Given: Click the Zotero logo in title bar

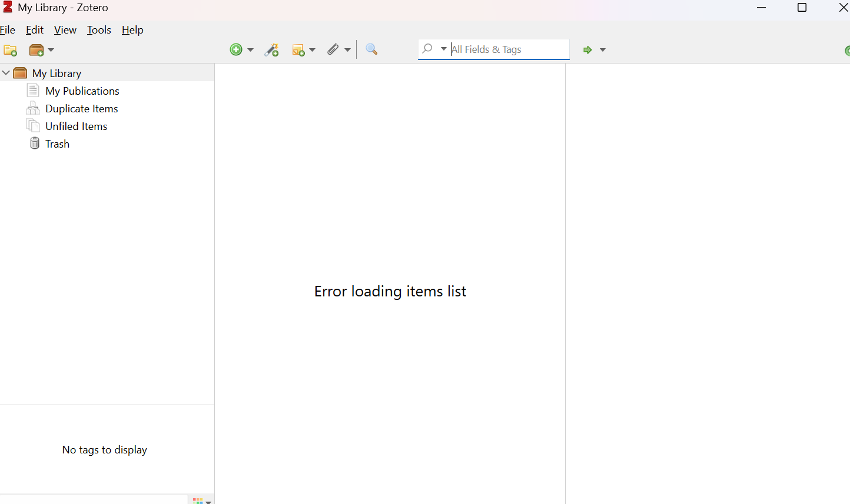Looking at the screenshot, I should [8, 7].
